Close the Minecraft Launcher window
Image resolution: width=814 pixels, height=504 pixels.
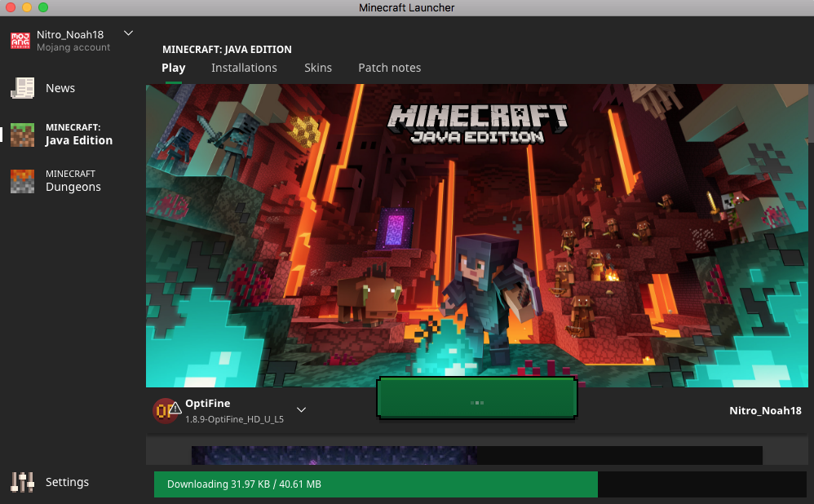(x=10, y=7)
